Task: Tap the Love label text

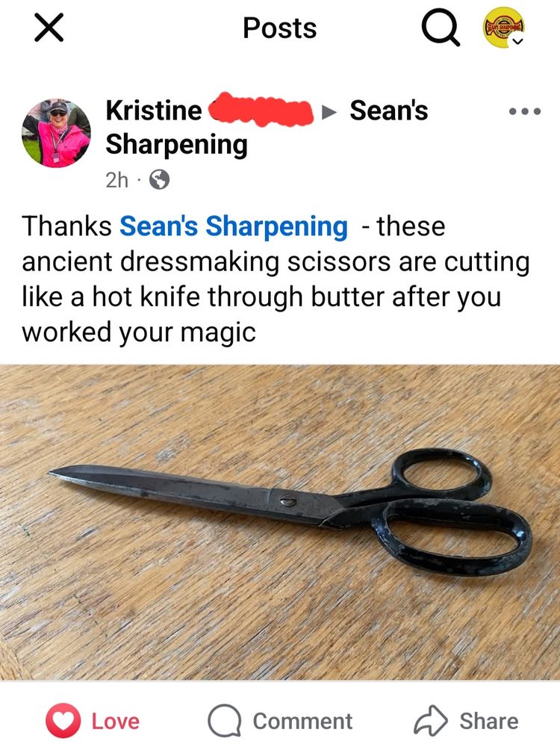Action: [x=116, y=722]
